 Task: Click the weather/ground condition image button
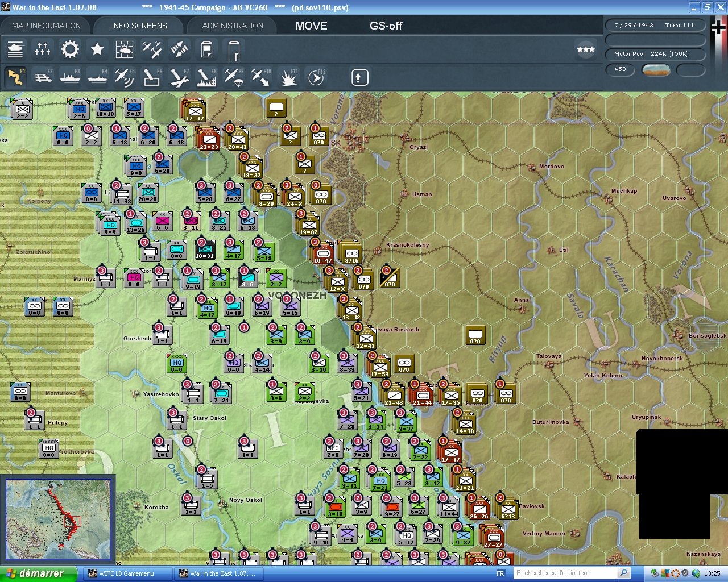tap(656, 70)
